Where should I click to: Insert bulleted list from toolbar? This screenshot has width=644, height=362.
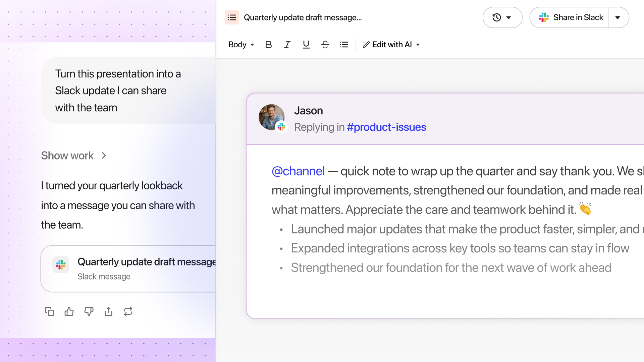344,45
